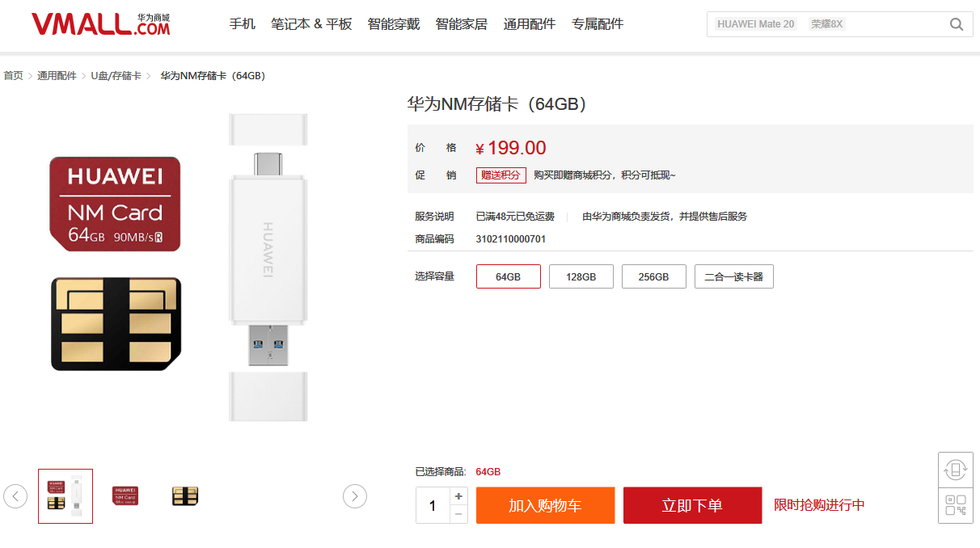Image resolution: width=980 pixels, height=548 pixels.
Task: Select the second product thumbnail
Action: click(x=125, y=495)
